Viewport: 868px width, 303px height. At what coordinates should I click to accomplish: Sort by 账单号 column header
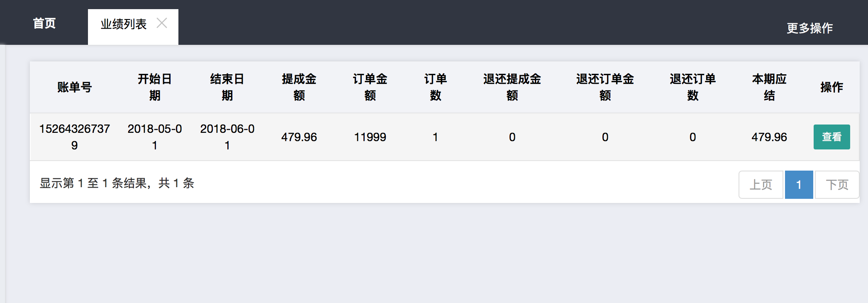[x=74, y=87]
